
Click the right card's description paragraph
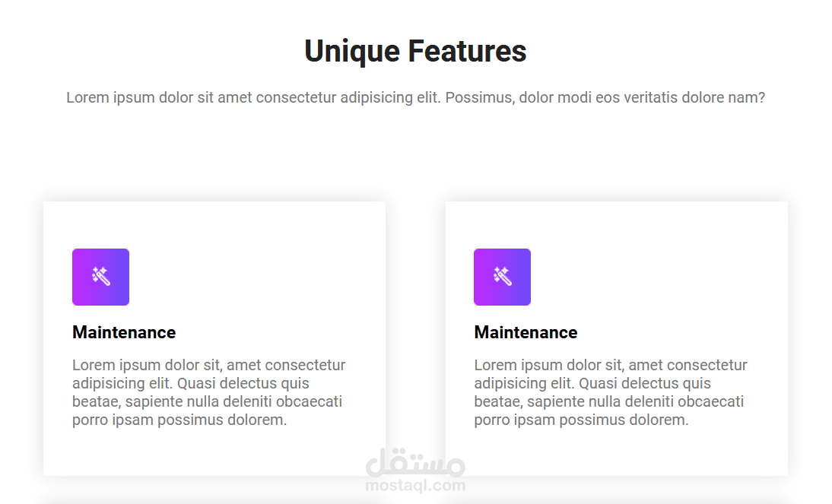point(610,392)
